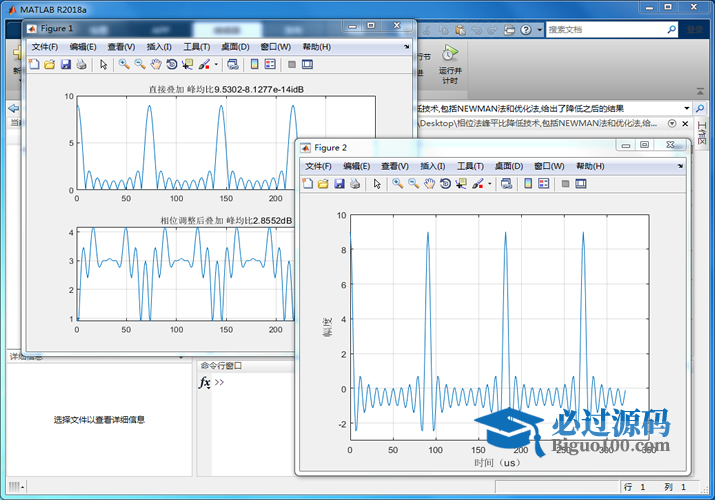Select Data Cursor tool in Figure 2
The width and height of the screenshot is (715, 500).
click(x=461, y=184)
